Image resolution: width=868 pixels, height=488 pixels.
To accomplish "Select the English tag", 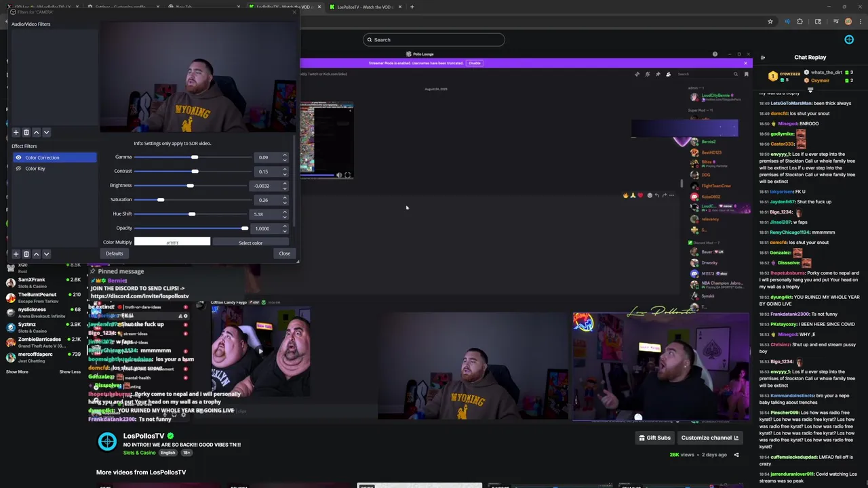I will click(167, 453).
